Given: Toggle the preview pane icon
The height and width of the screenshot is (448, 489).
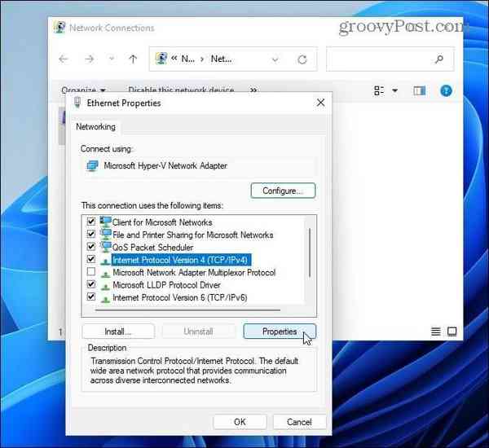Looking at the screenshot, I should (x=419, y=90).
